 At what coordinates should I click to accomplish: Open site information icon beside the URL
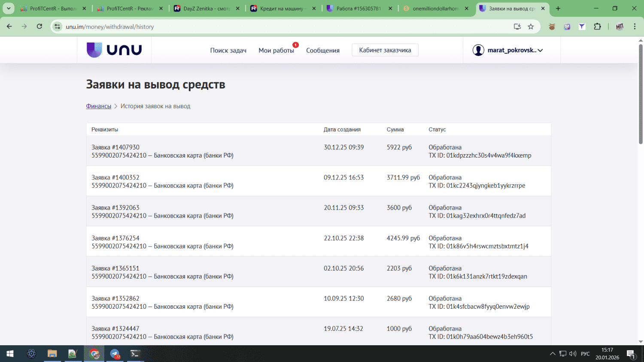58,27
